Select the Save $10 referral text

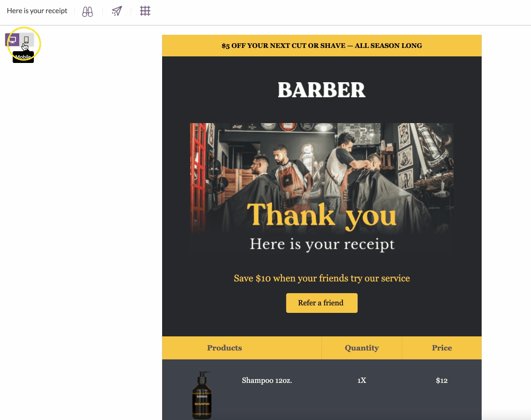[x=322, y=278]
